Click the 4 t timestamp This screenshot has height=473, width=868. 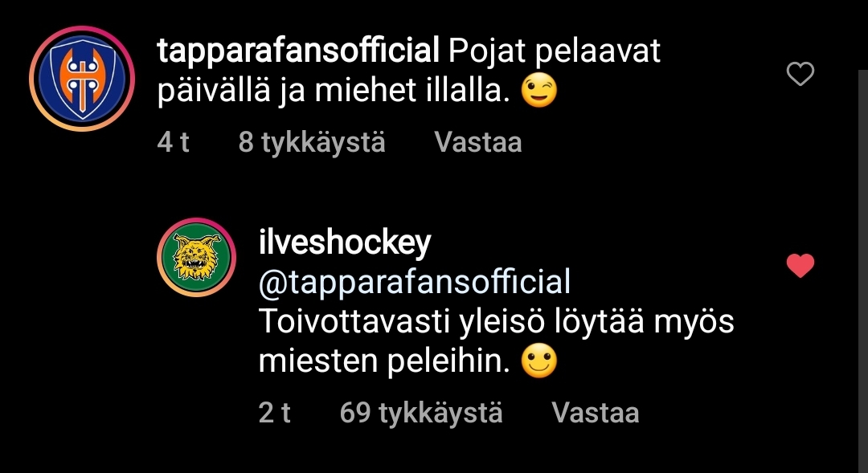(173, 143)
